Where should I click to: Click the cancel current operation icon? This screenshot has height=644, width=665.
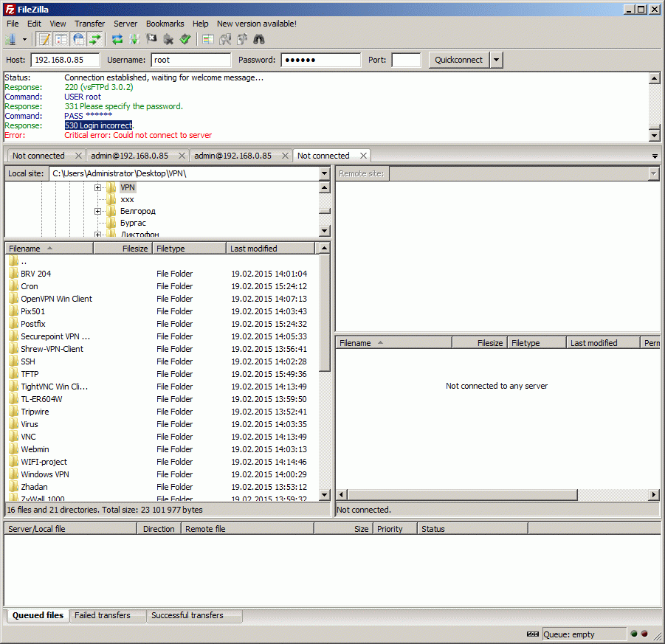pyautogui.click(x=151, y=39)
